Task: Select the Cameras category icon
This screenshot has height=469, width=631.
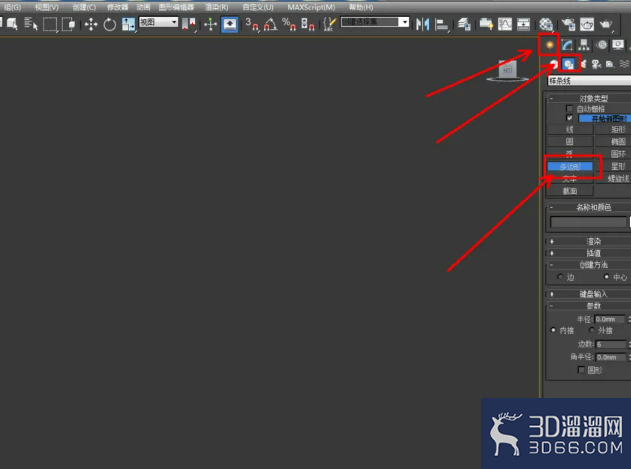Action: (596, 64)
